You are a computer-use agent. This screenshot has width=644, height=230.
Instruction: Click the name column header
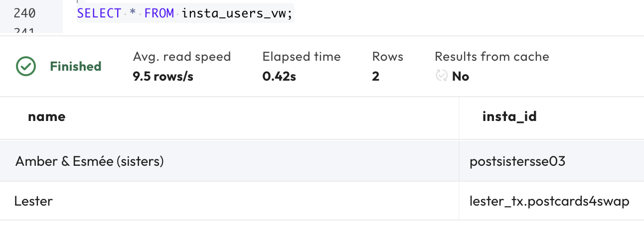click(46, 116)
